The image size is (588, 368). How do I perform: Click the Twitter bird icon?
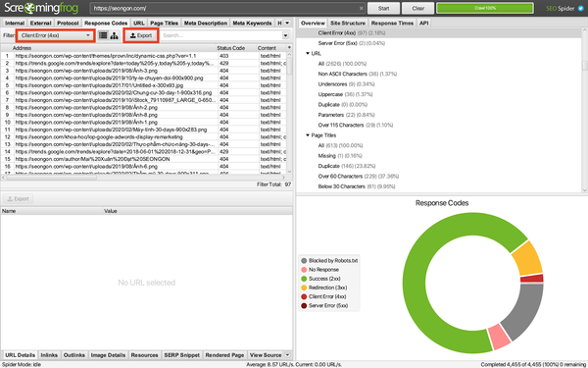click(x=581, y=8)
